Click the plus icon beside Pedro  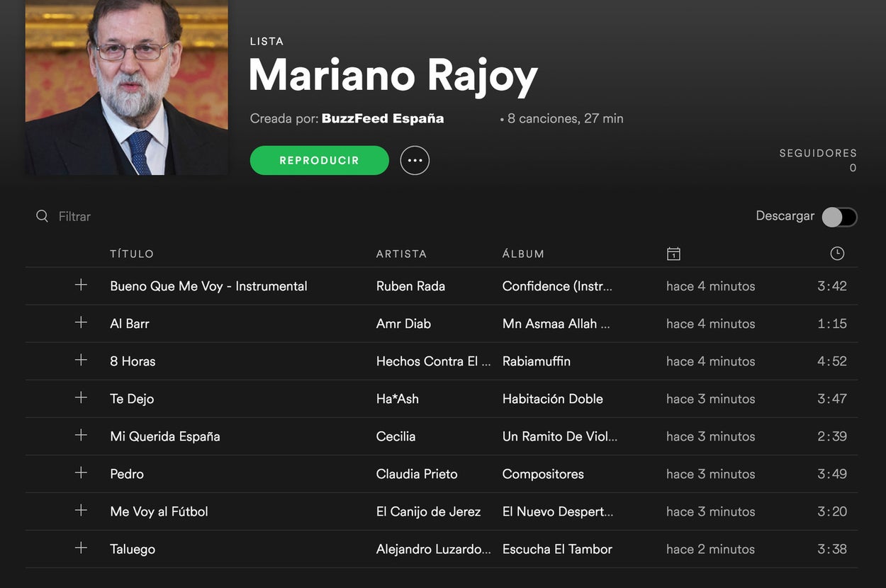(x=81, y=473)
